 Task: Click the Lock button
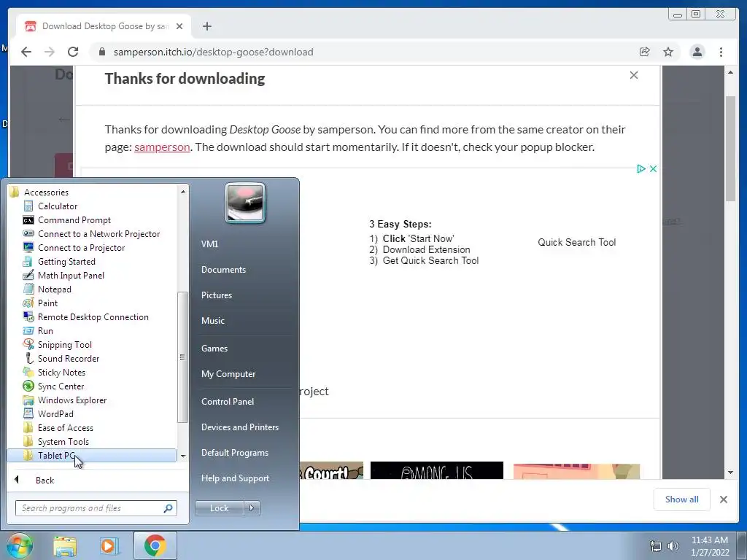click(219, 508)
